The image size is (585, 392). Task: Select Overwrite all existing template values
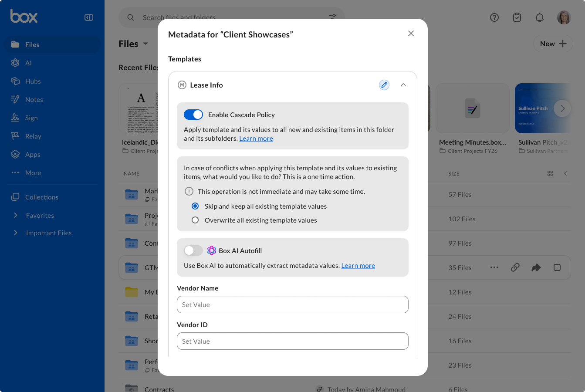(195, 220)
